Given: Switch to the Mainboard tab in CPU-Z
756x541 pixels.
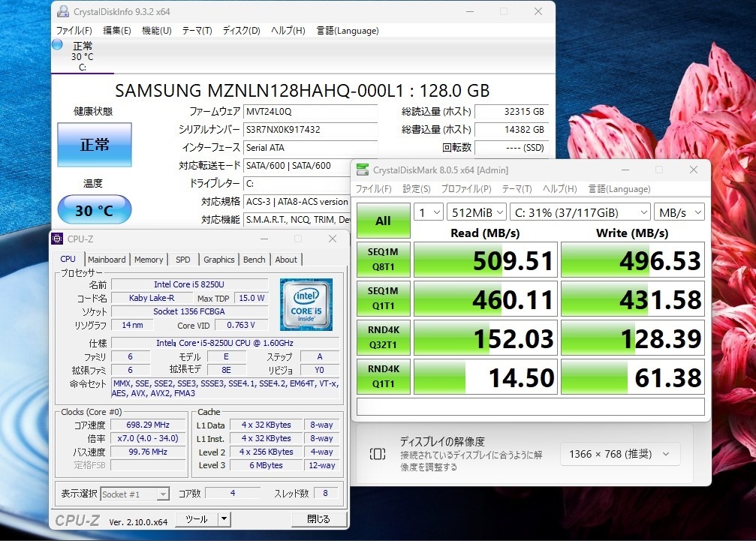Looking at the screenshot, I should pos(107,259).
